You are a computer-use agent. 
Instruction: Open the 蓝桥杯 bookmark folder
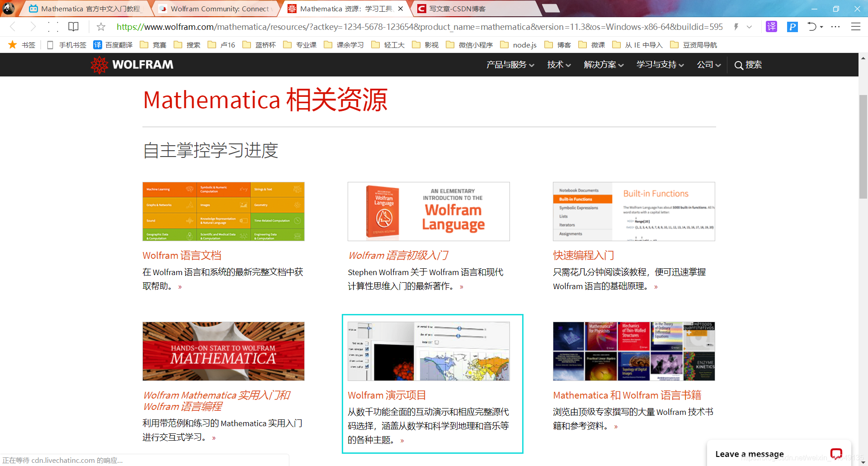[259, 45]
